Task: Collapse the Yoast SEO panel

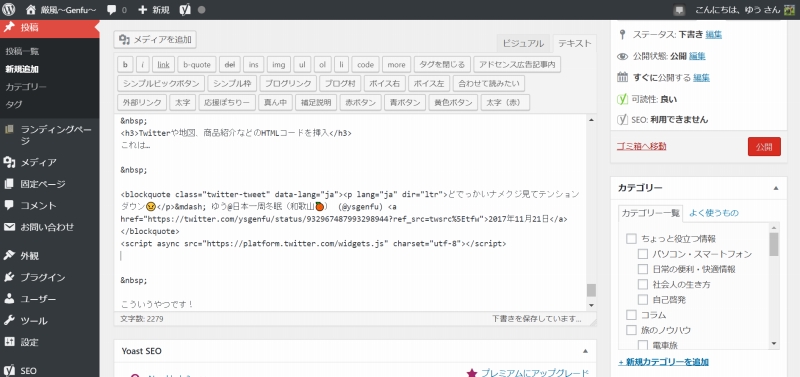Action: pyautogui.click(x=585, y=351)
